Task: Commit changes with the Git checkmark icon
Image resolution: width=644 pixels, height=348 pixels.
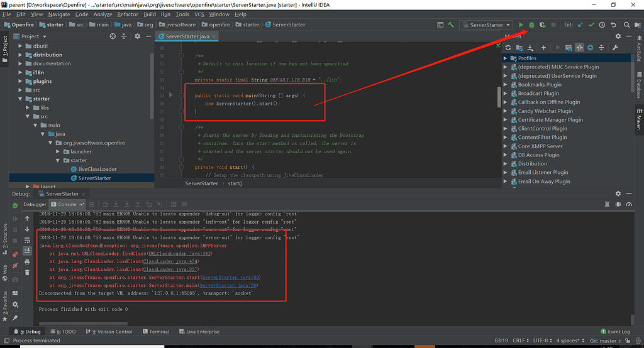Action: point(591,24)
